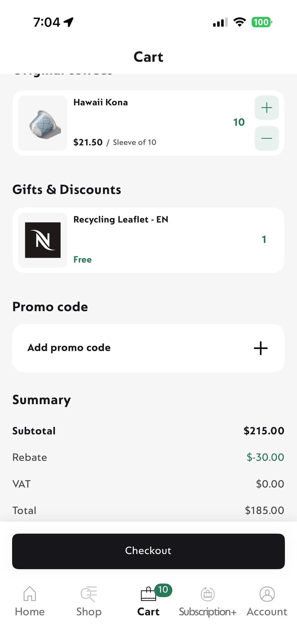This screenshot has height=644, width=297.
Task: Tap the Home tab label
Action: 30,612
